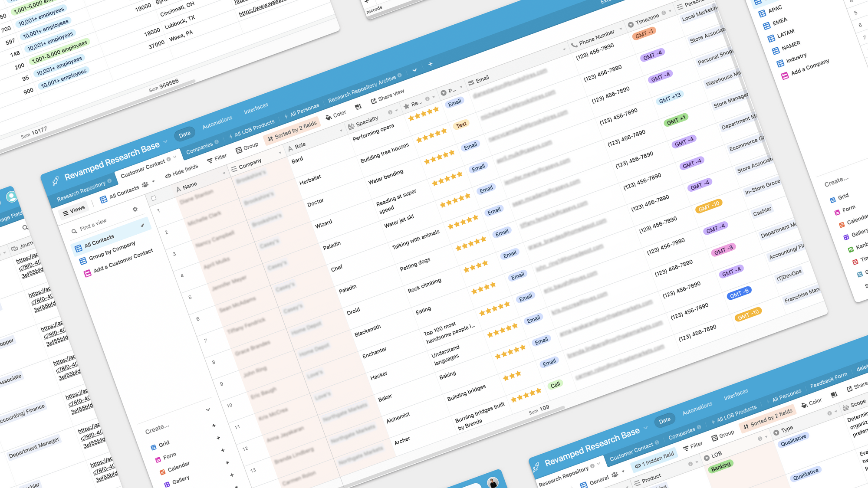
Task: Open the table list chevron beside the plus
Action: click(x=414, y=69)
